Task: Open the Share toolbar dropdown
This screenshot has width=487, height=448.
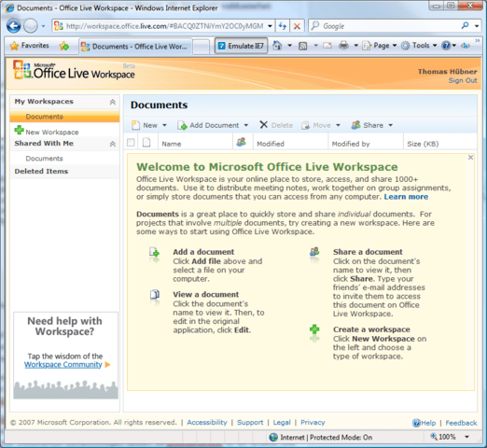Action: (372, 125)
